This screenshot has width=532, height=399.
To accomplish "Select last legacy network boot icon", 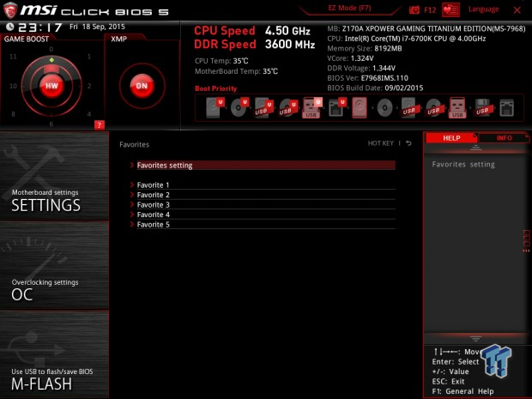I will tap(506, 108).
